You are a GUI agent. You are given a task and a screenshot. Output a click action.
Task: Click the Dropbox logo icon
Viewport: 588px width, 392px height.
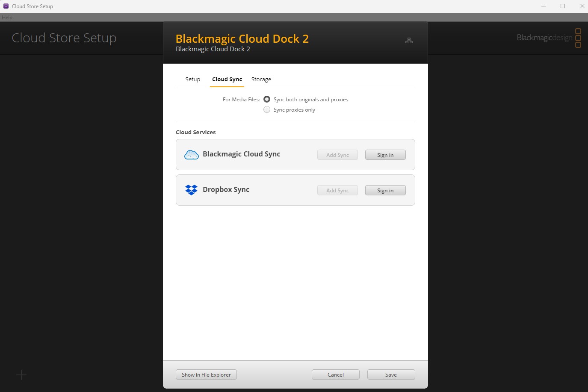[191, 190]
